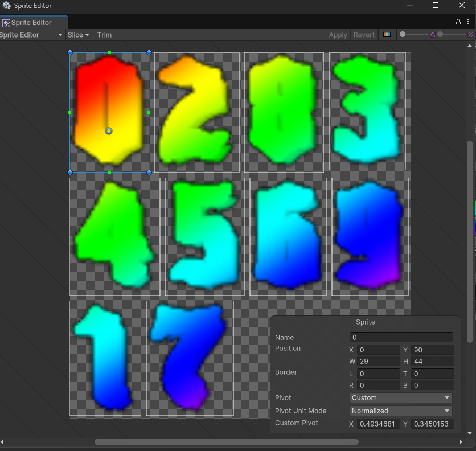Viewport: 476px width, 451px height.
Task: Select the sprite showing digit 9
Action: [370, 236]
